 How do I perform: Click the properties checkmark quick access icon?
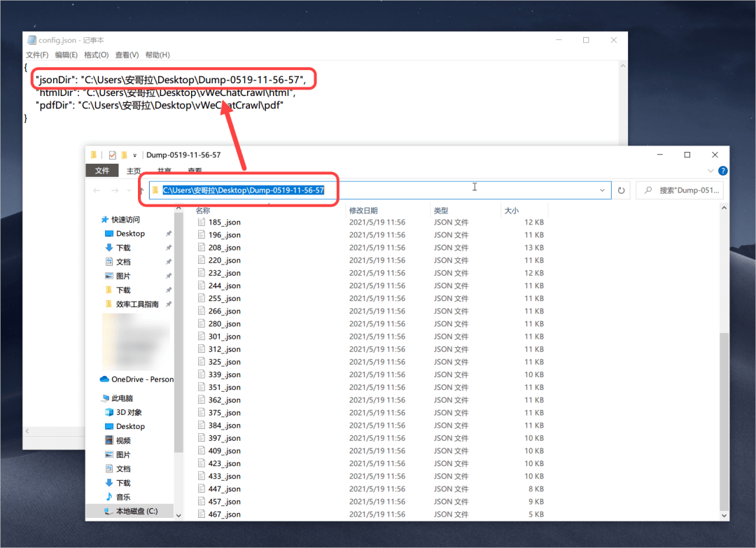coord(112,155)
